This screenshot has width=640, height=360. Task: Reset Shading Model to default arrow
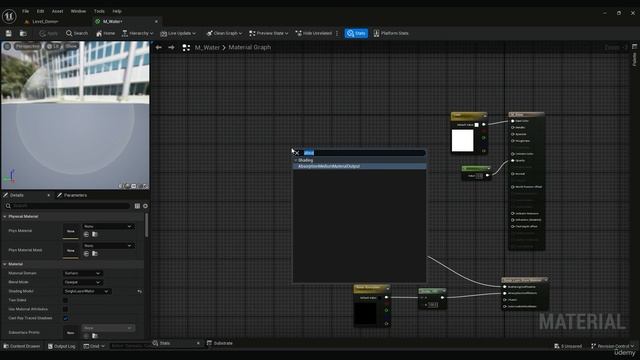140,291
